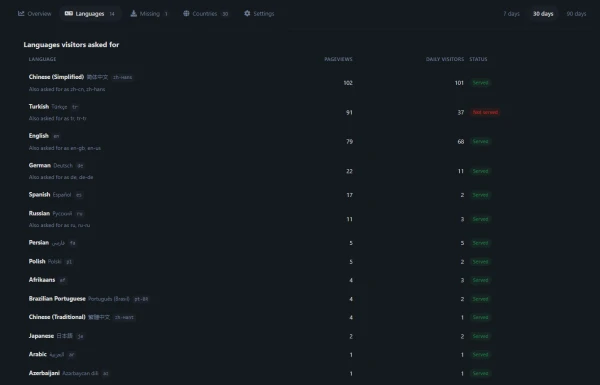
Task: Click the pt-BR language code chip
Action: click(141, 299)
